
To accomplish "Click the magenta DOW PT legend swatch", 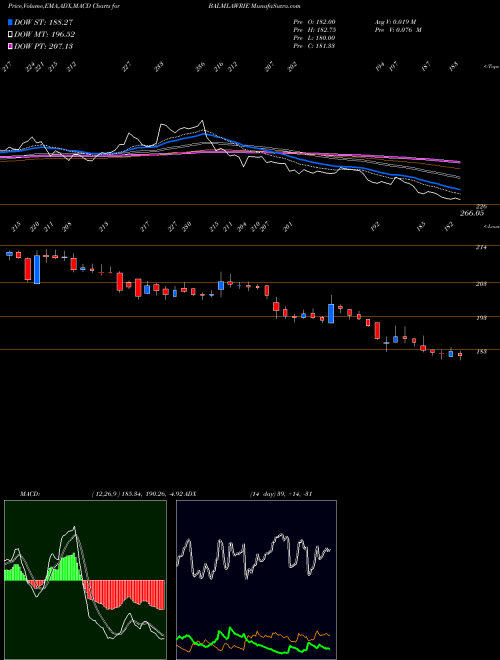I will pyautogui.click(x=10, y=46).
